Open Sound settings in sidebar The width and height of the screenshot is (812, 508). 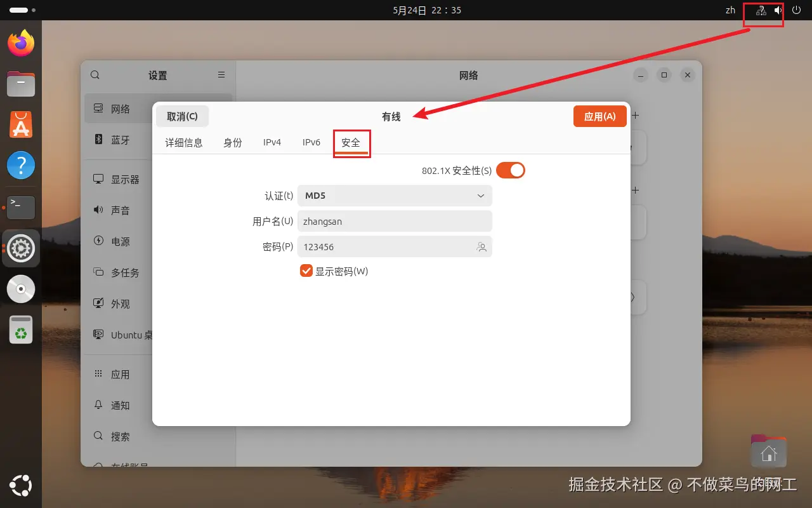(118, 210)
